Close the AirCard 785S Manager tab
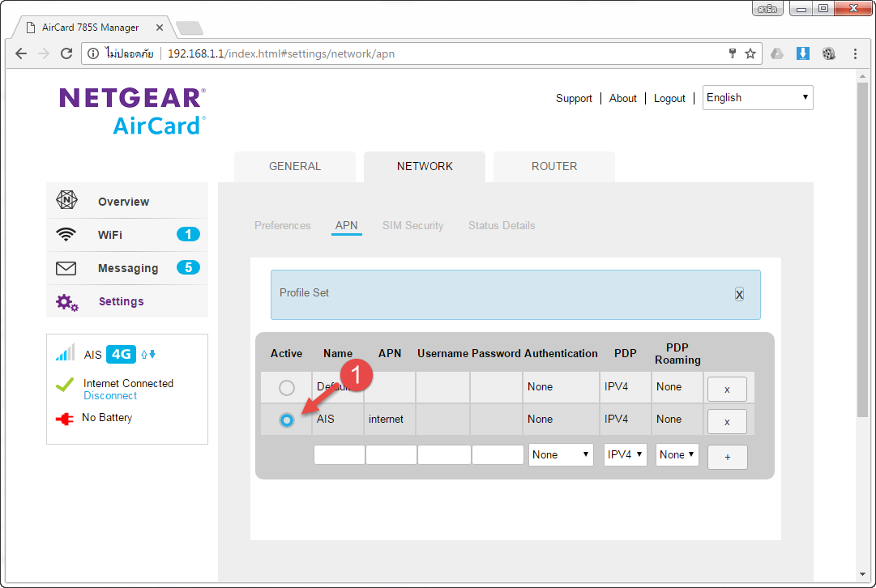Image resolution: width=876 pixels, height=588 pixels. click(x=159, y=28)
